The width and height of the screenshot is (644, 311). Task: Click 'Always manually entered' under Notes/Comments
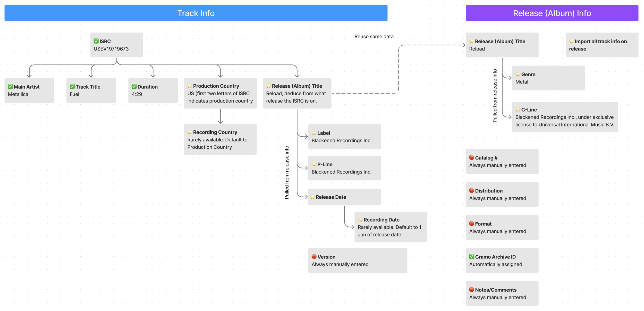point(498,297)
